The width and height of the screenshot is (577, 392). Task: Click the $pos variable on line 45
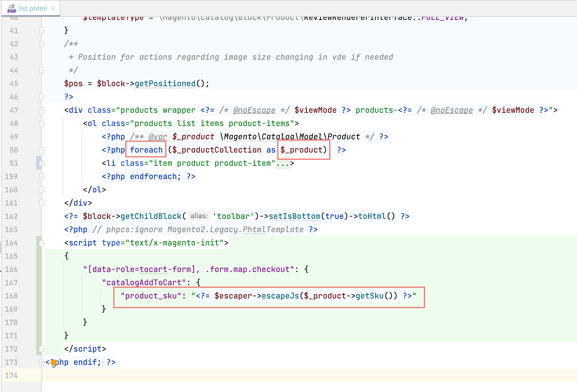(x=73, y=84)
